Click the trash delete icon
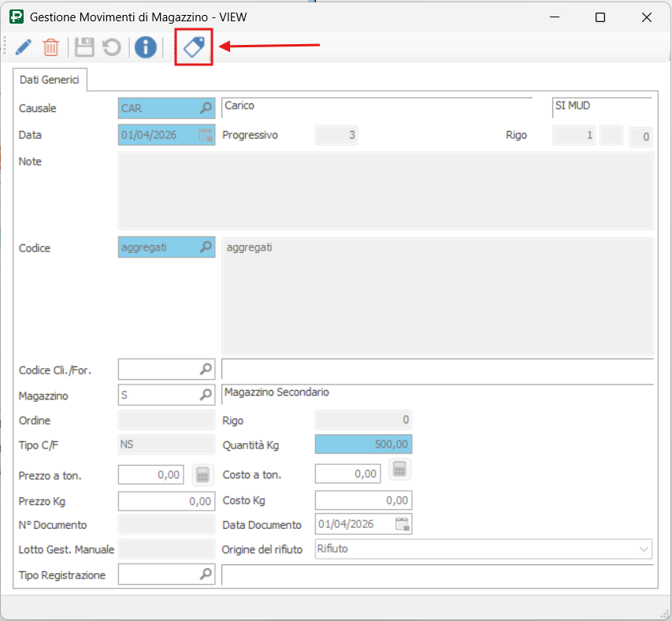Viewport: 672px width, 621px height. [50, 47]
